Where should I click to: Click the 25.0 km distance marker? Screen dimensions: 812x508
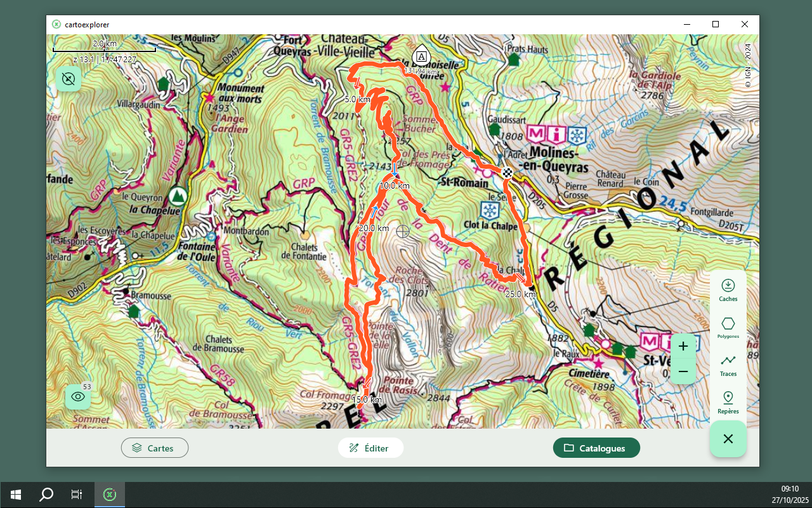click(520, 294)
